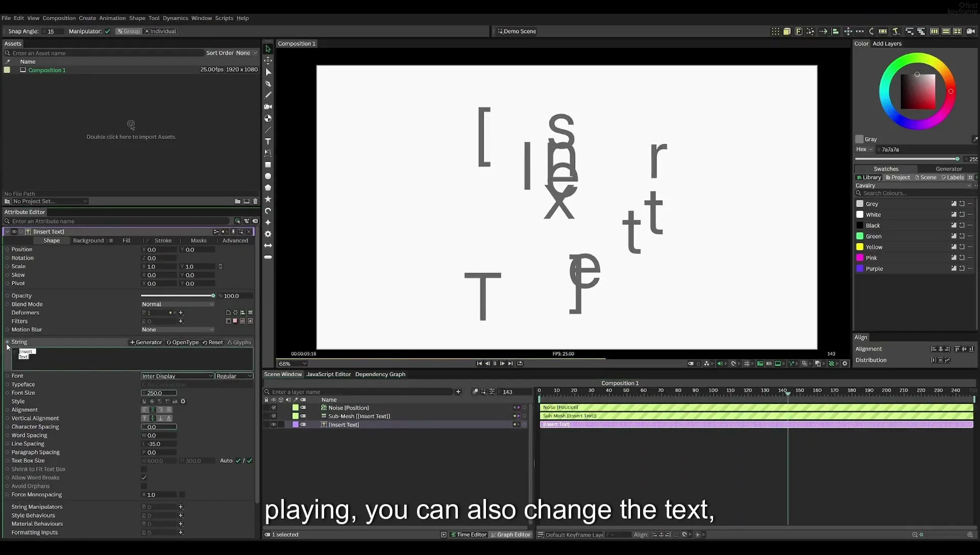Open the Inter Display font dropdown
This screenshot has height=555, width=980.
click(x=177, y=376)
